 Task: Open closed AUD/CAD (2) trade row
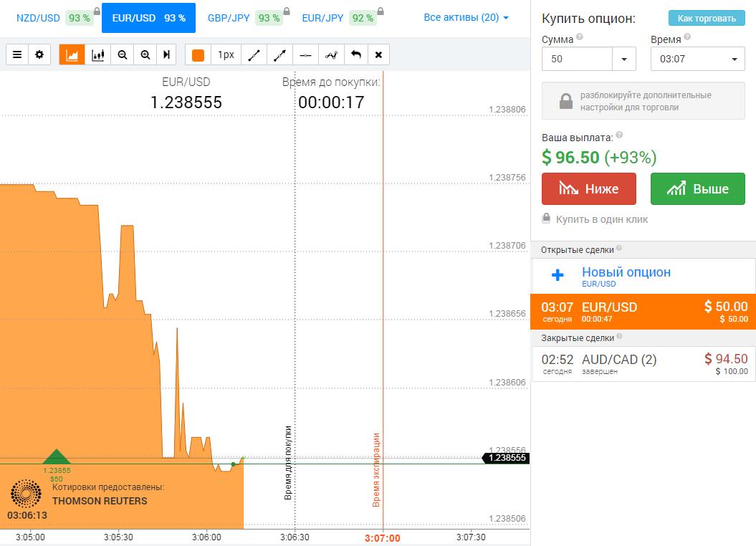pos(643,364)
